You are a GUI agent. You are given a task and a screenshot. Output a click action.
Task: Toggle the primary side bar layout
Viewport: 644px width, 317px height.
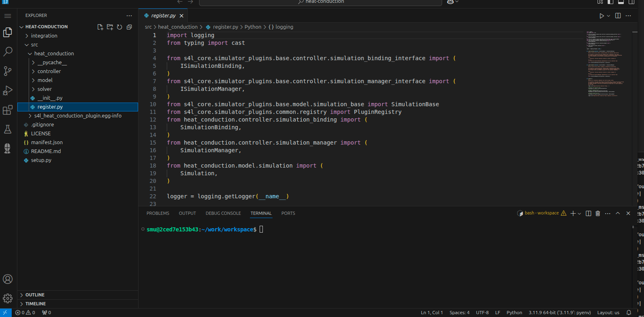pos(610,2)
